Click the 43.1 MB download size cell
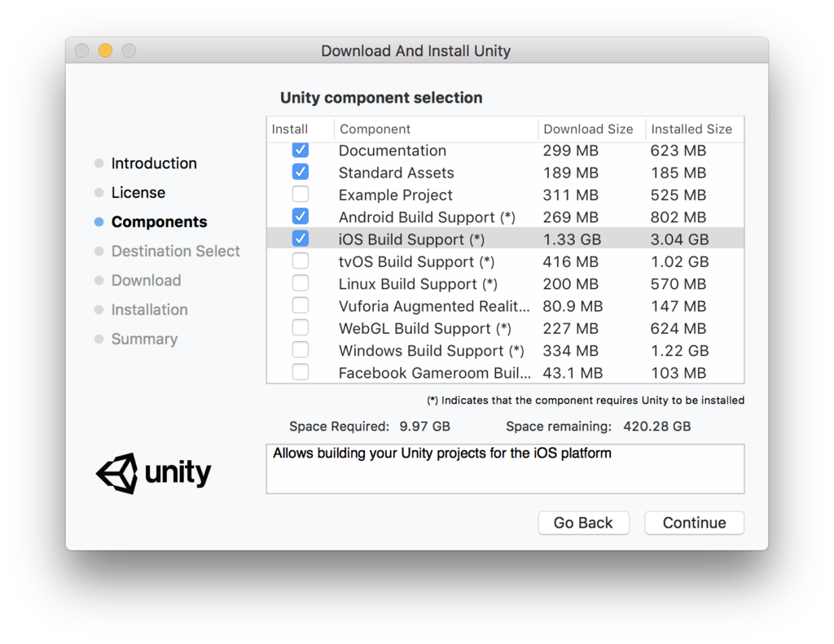834x644 pixels. [x=573, y=373]
